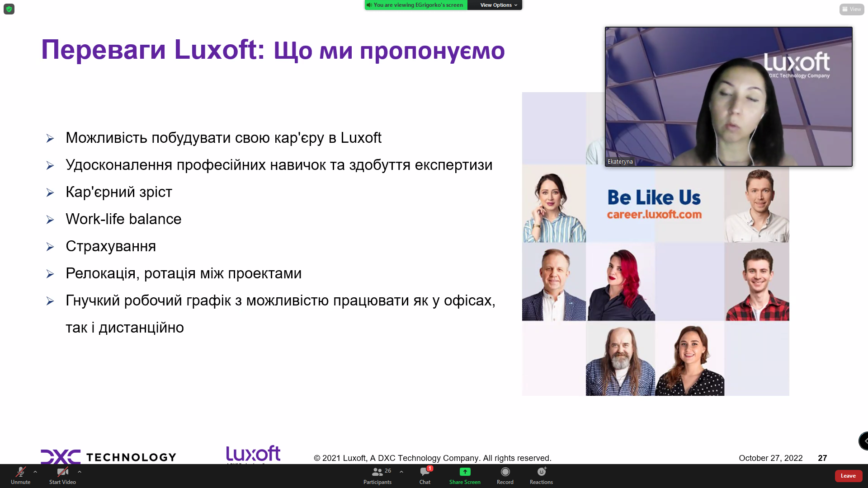Click Ekateryna's video thumbnail

[x=729, y=97]
